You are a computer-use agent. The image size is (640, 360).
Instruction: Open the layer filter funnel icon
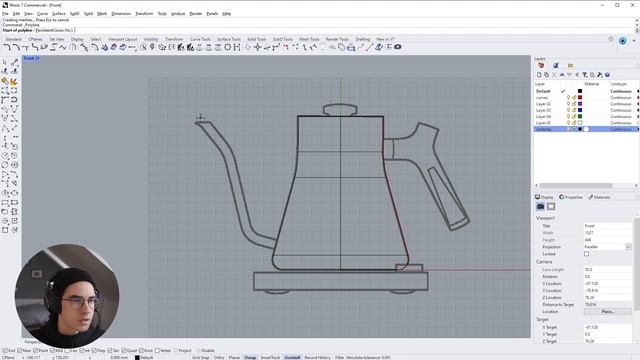pos(585,75)
